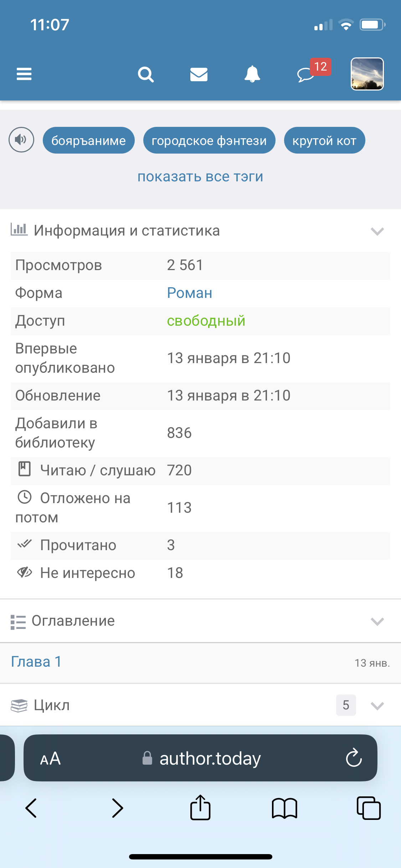Tap the audio speaker icon
Image resolution: width=401 pixels, height=868 pixels.
(x=21, y=140)
